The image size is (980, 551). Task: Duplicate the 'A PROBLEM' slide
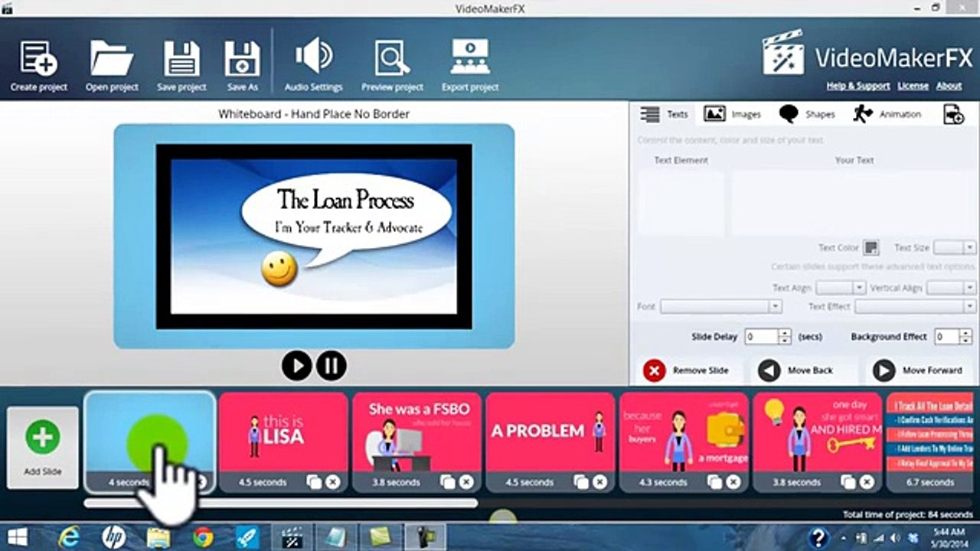click(581, 482)
